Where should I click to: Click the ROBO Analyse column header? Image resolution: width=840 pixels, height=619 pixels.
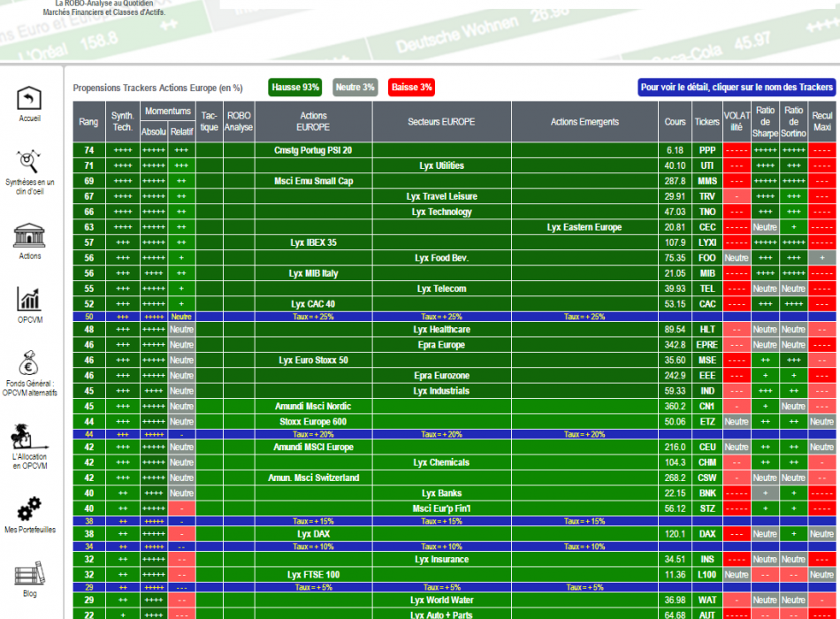coord(239,122)
